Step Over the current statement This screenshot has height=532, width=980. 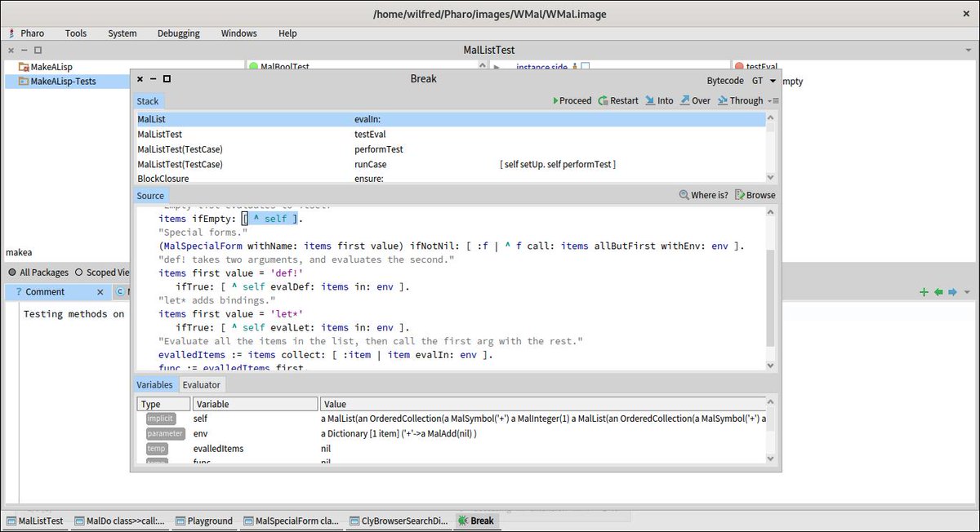(x=694, y=100)
